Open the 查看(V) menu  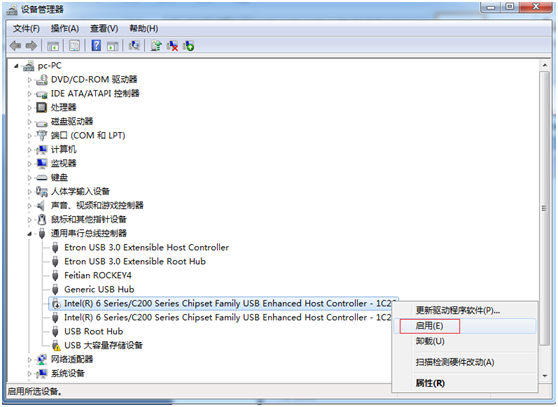point(104,28)
